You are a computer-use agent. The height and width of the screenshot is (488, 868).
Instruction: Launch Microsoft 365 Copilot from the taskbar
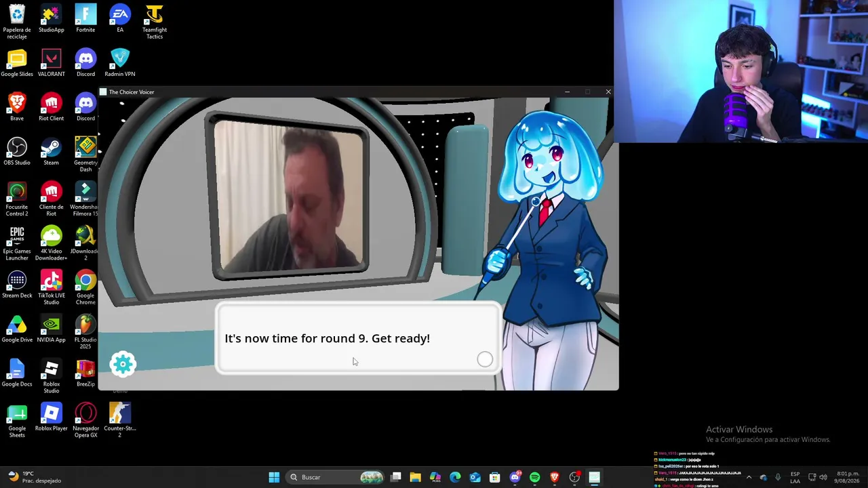coord(435,477)
